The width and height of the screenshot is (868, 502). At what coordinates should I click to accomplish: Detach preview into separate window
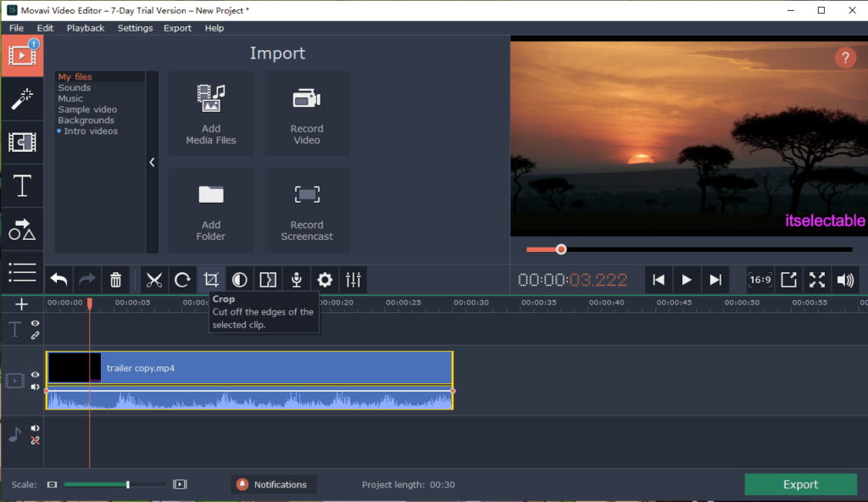coord(788,280)
